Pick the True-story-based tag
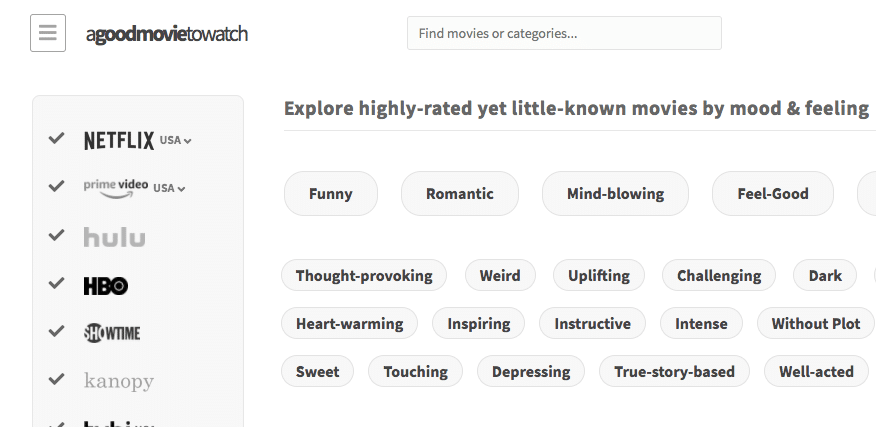 point(674,372)
